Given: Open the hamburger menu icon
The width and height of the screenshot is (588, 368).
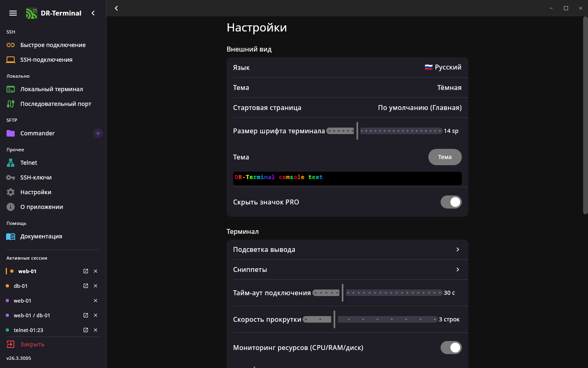Looking at the screenshot, I should [13, 13].
